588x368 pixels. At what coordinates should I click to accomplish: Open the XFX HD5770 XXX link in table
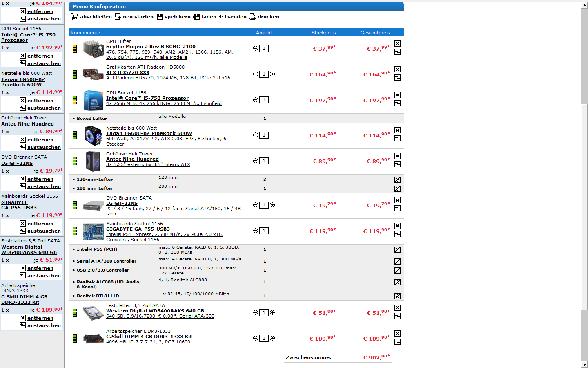point(128,72)
